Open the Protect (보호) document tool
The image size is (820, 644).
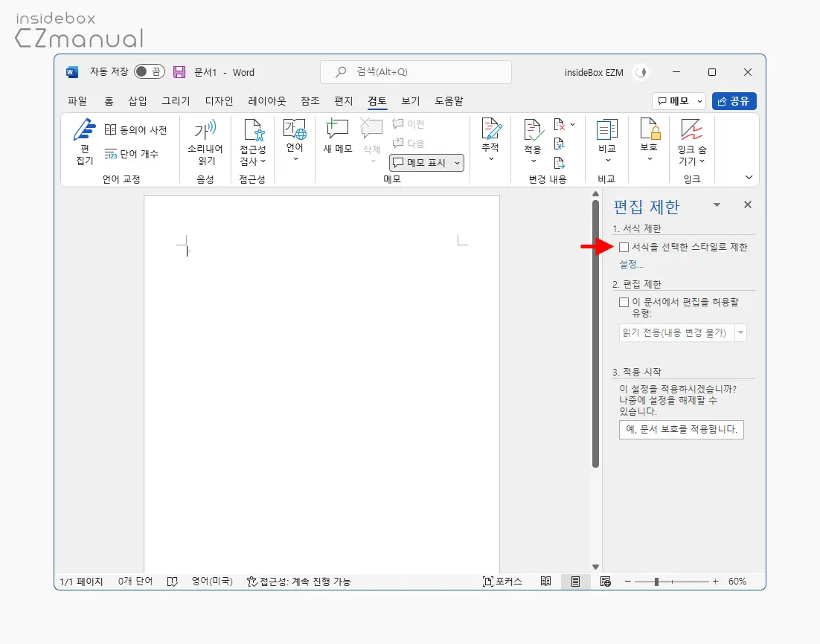click(x=649, y=139)
